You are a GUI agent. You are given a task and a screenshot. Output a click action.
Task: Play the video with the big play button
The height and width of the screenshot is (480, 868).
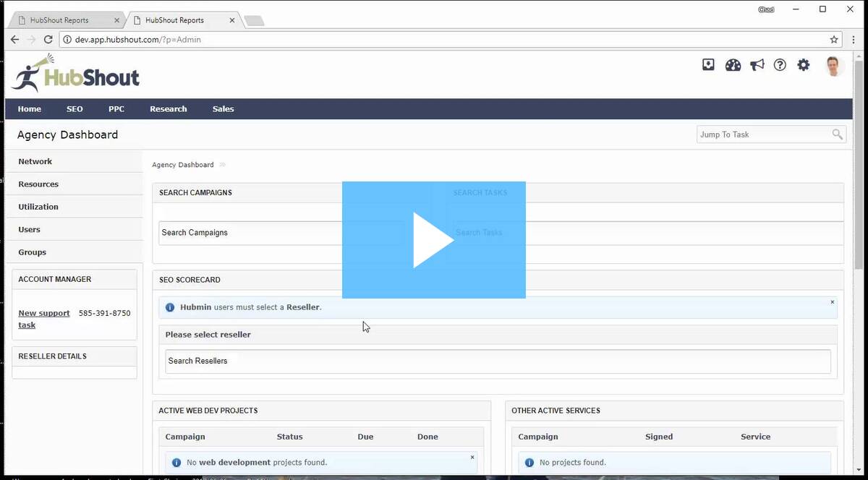click(433, 240)
